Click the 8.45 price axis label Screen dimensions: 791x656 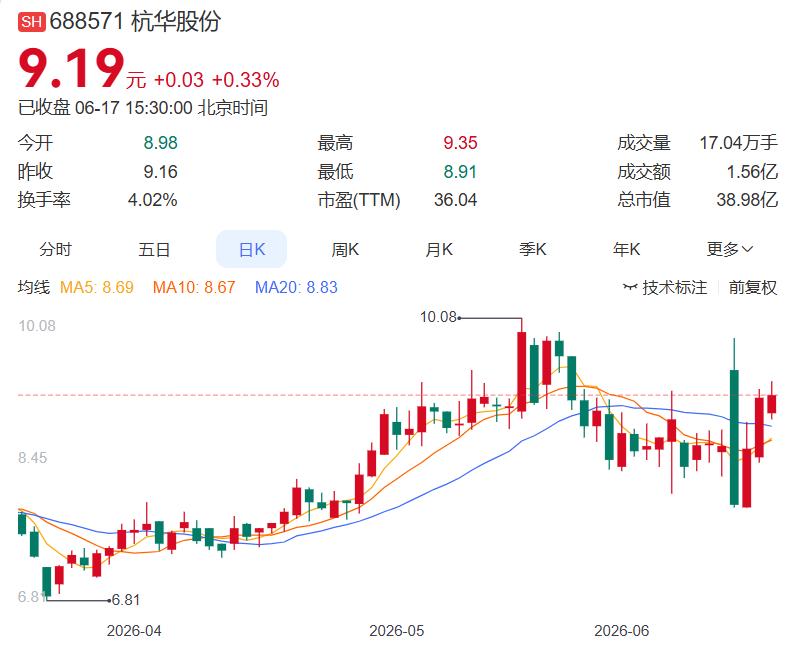[x=33, y=458]
